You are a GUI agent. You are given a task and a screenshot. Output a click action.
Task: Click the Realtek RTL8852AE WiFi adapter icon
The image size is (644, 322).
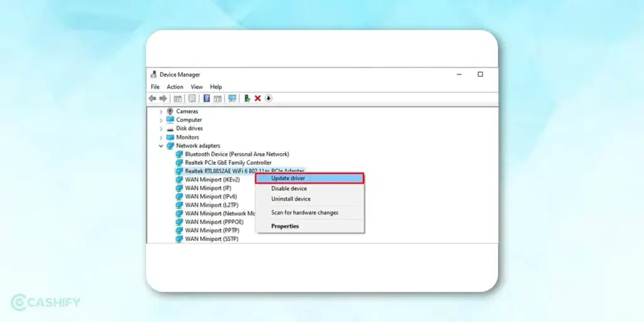click(x=179, y=171)
